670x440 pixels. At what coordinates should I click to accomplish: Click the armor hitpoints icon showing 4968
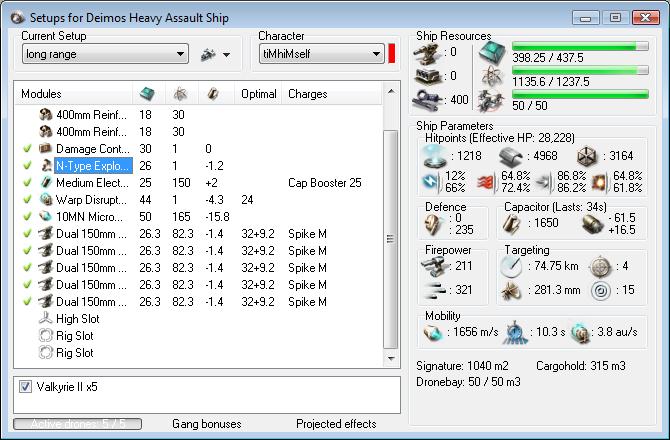pyautogui.click(x=511, y=156)
